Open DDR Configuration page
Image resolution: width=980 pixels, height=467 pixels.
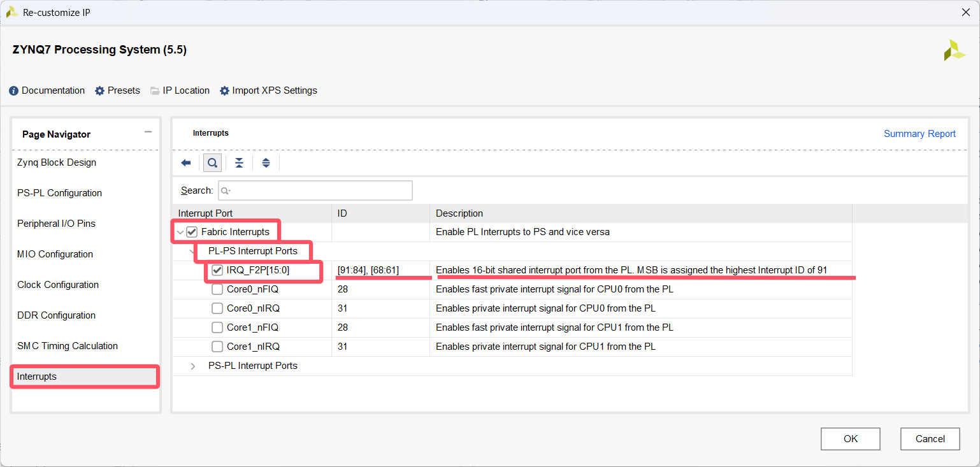point(56,315)
